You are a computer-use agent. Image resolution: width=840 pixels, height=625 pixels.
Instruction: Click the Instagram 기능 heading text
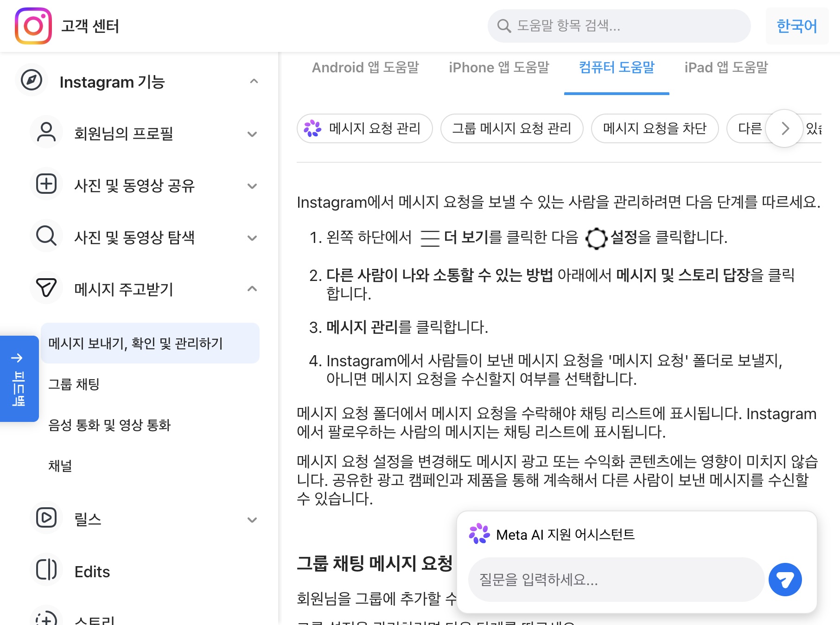[112, 82]
